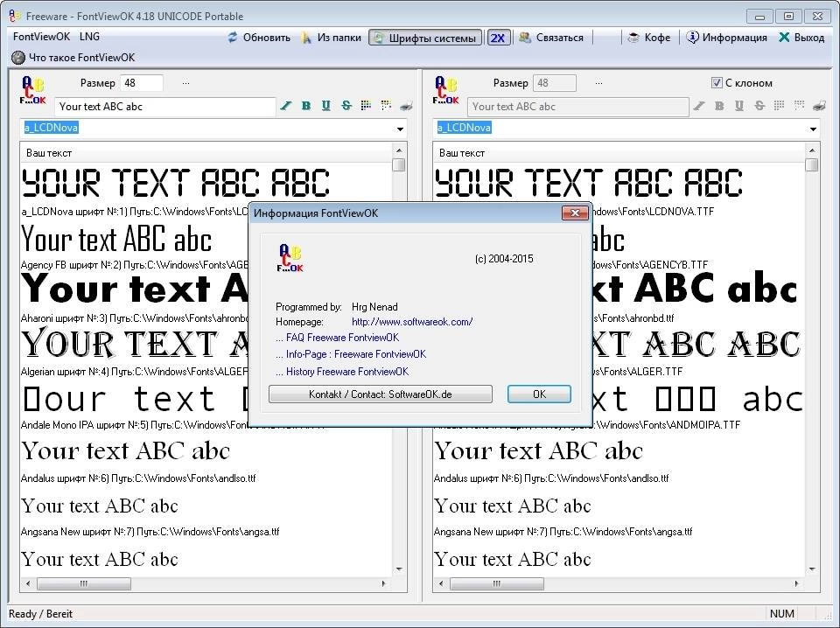Click the ellipsis next to left Размер field

[185, 83]
